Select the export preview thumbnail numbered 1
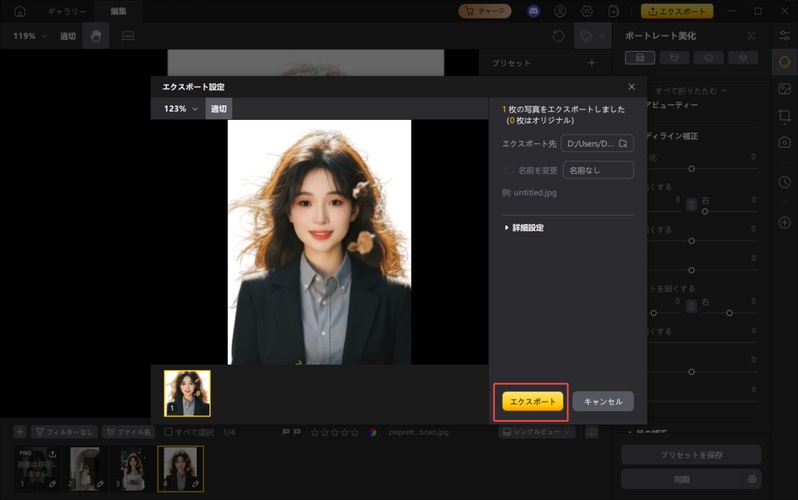 (x=187, y=393)
